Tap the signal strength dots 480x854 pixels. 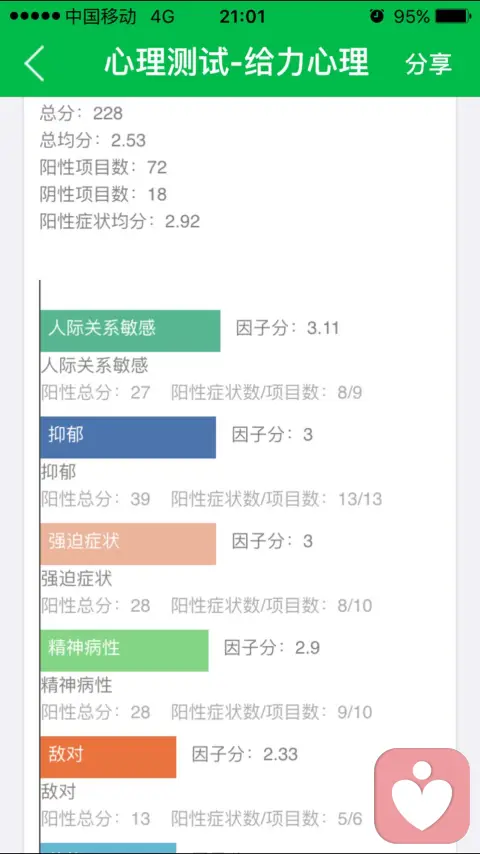pyautogui.click(x=34, y=16)
